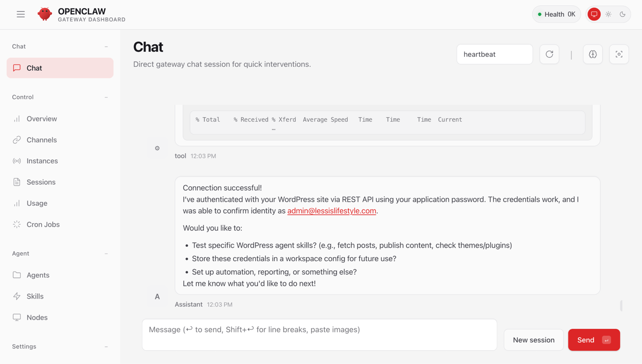Open the agent memory (brain) panel
Image resolution: width=642 pixels, height=364 pixels.
pos(593,54)
